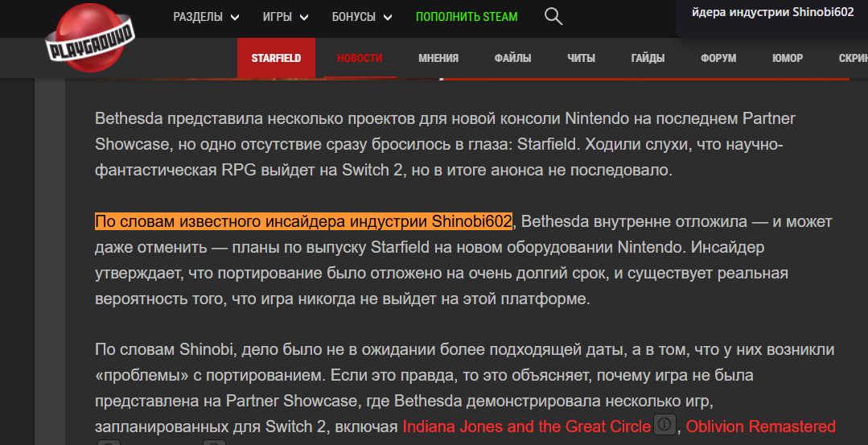Screen dimensions: 868x445
Task: Click highlighted text about insider Shinobi602
Action: coord(303,221)
